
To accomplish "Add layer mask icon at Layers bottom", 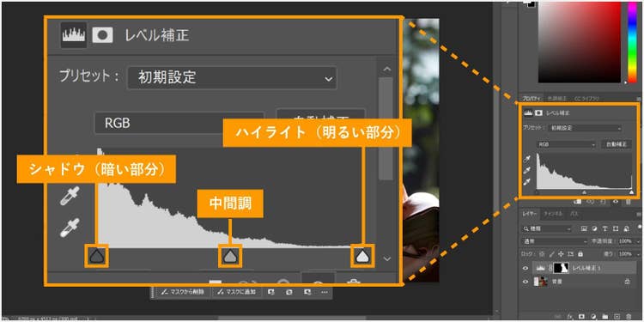I will point(581,316).
